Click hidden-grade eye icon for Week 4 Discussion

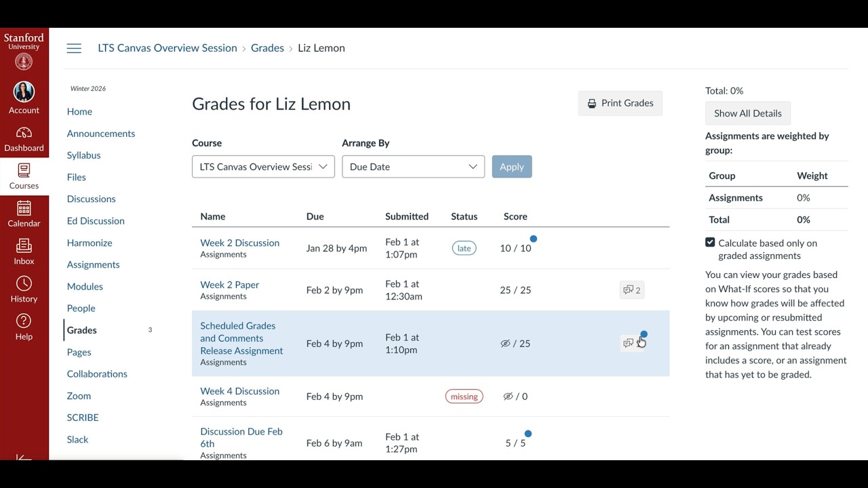pos(508,396)
